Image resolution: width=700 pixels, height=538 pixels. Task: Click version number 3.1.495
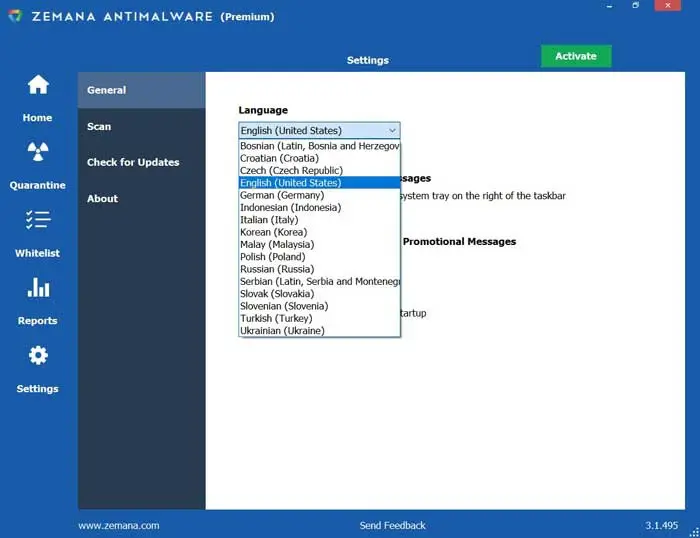click(662, 525)
